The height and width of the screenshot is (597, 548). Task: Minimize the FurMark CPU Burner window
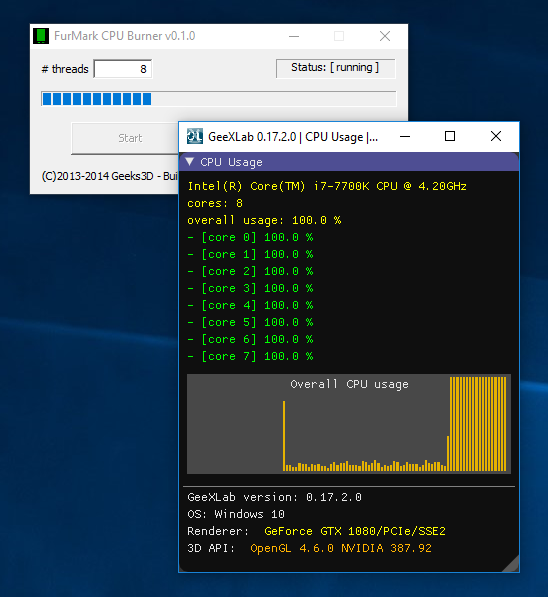pyautogui.click(x=294, y=36)
